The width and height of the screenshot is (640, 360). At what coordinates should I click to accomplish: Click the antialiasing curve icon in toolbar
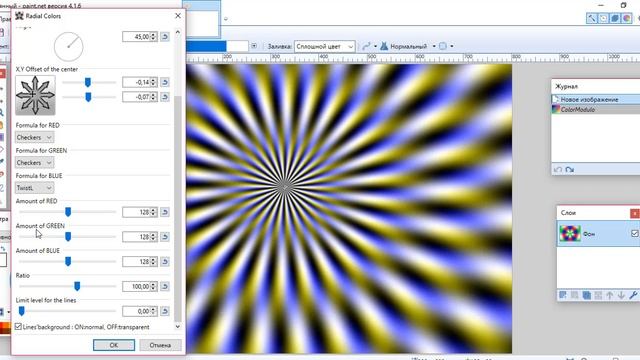coord(366,46)
